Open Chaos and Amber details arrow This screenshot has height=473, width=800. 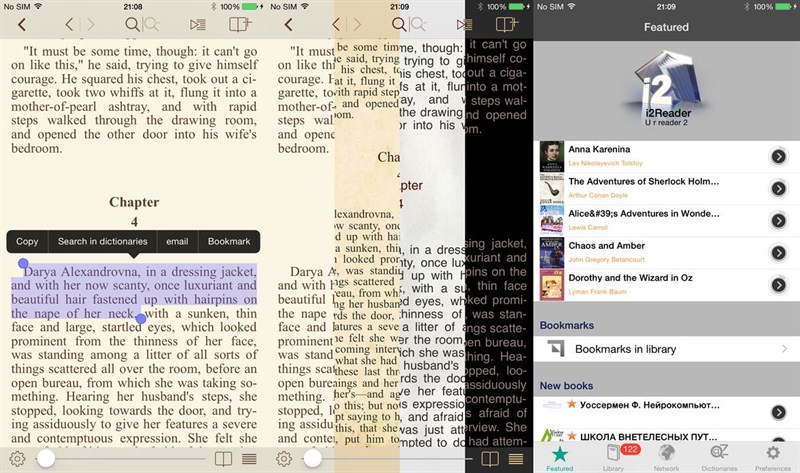pos(778,253)
